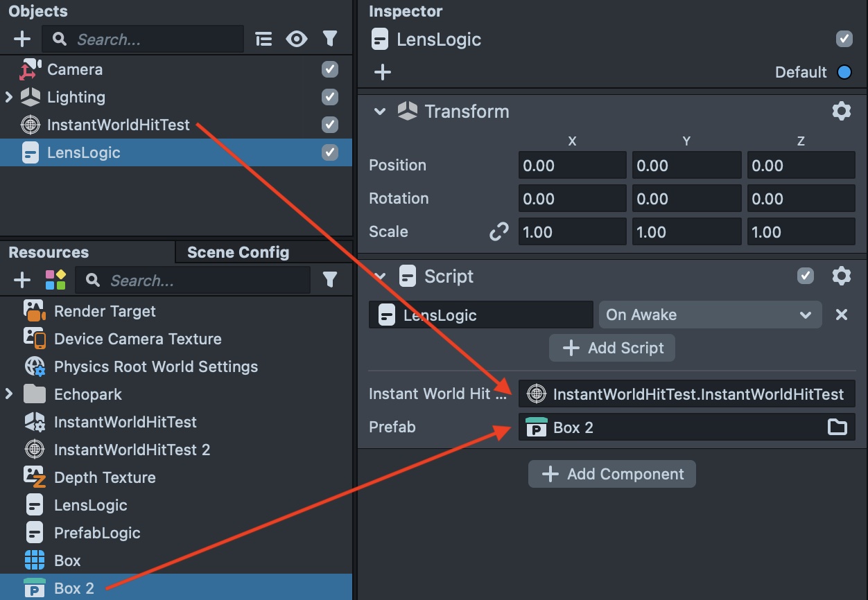
Task: Select the Depth Texture resource icon
Action: coord(34,477)
